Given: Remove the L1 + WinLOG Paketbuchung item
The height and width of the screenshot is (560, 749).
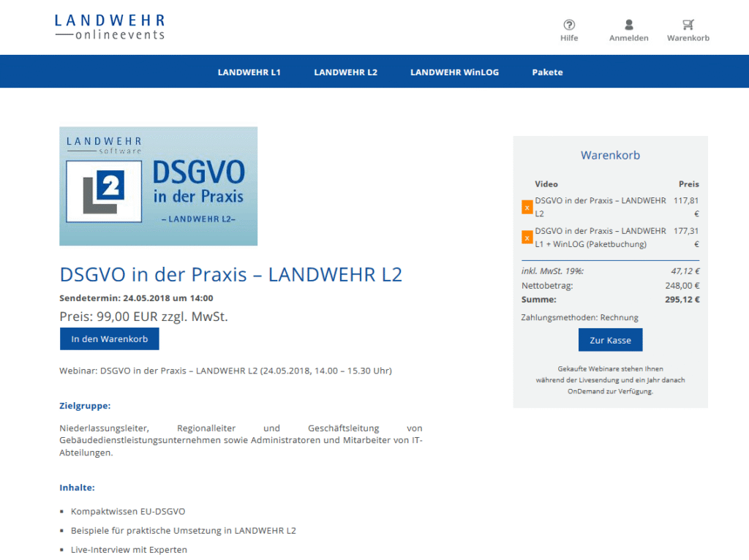Looking at the screenshot, I should pos(527,238).
